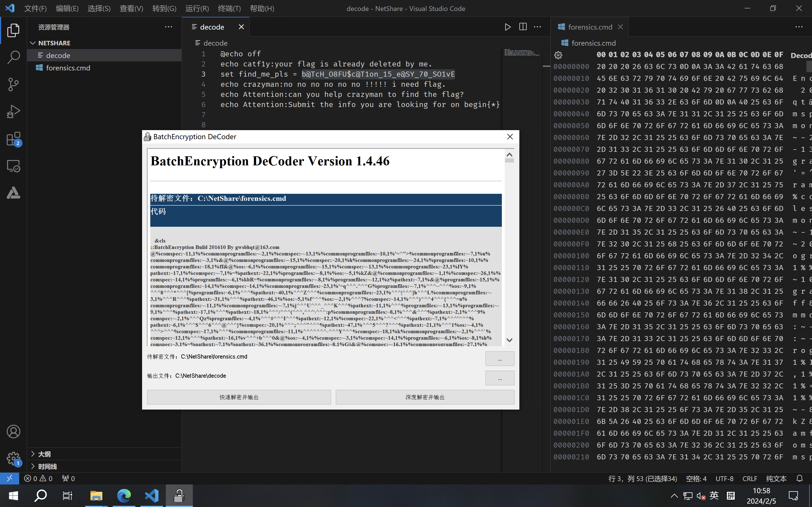This screenshot has width=812, height=507.
Task: Open Extensions view with badge
Action: [14, 139]
